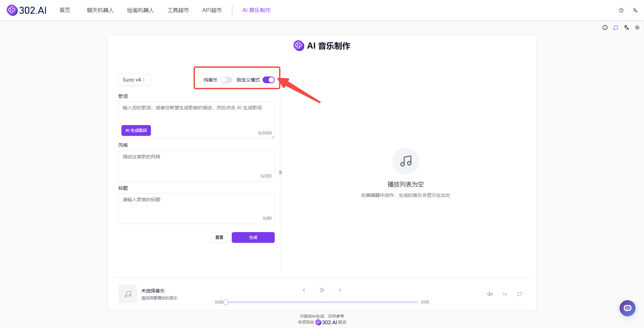This screenshot has width=644, height=328.
Task: Open API超市 menu item
Action: (212, 10)
